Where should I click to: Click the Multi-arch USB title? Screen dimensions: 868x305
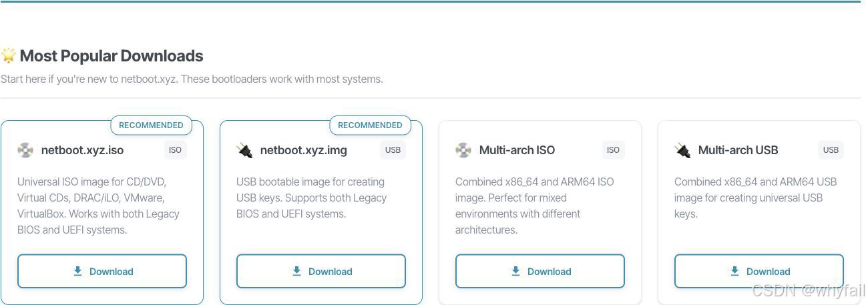point(738,150)
